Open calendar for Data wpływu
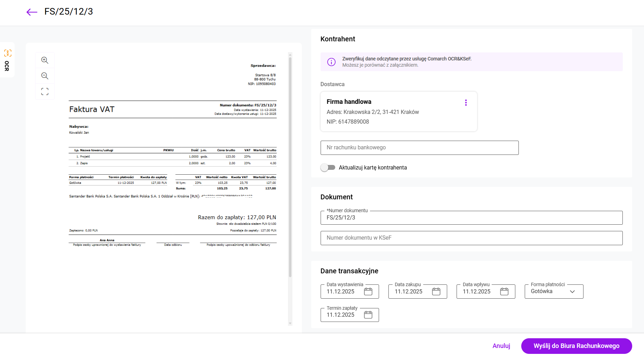This screenshot has width=644, height=357. point(504,291)
